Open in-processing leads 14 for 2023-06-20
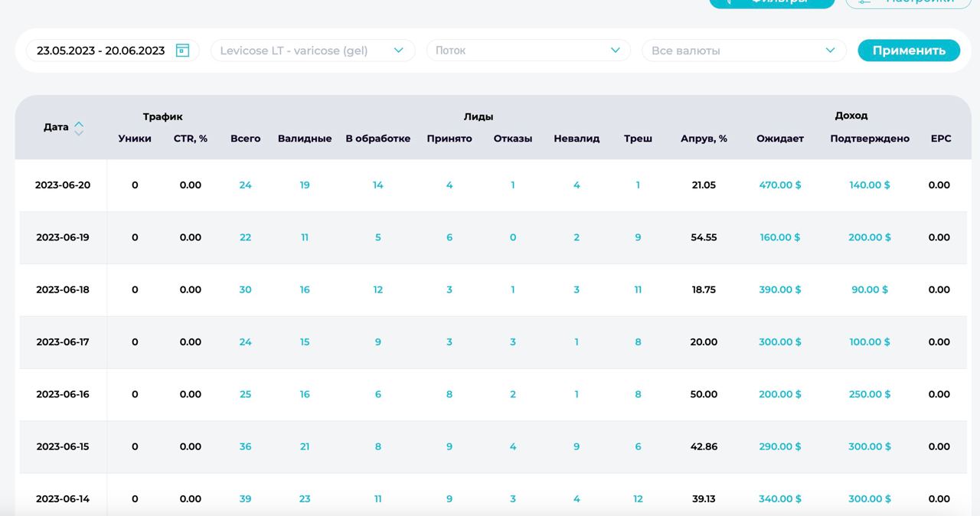Image resolution: width=980 pixels, height=516 pixels. (378, 185)
